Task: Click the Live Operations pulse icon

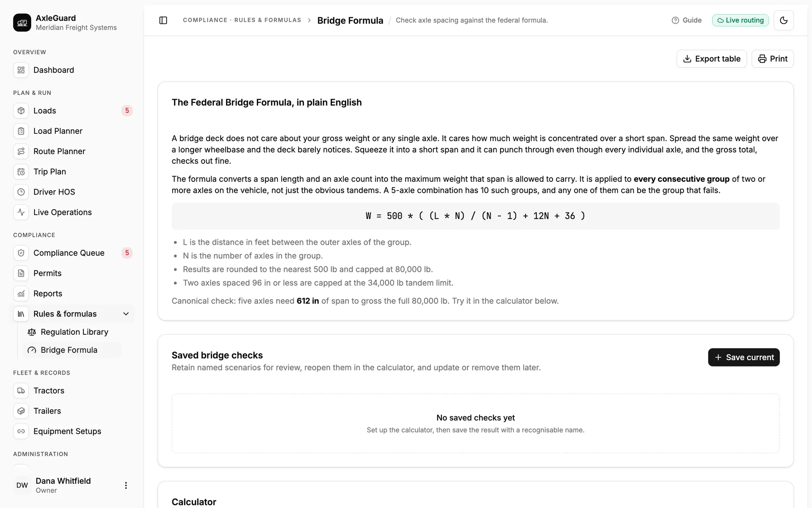Action: 21,212
